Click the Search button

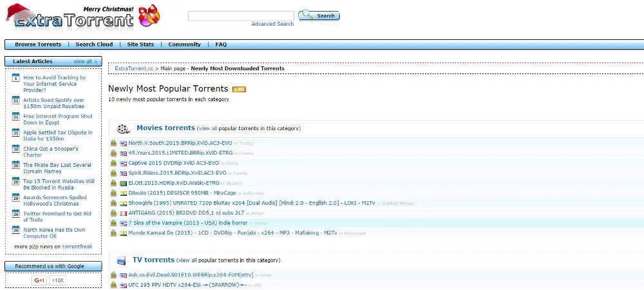click(x=319, y=15)
